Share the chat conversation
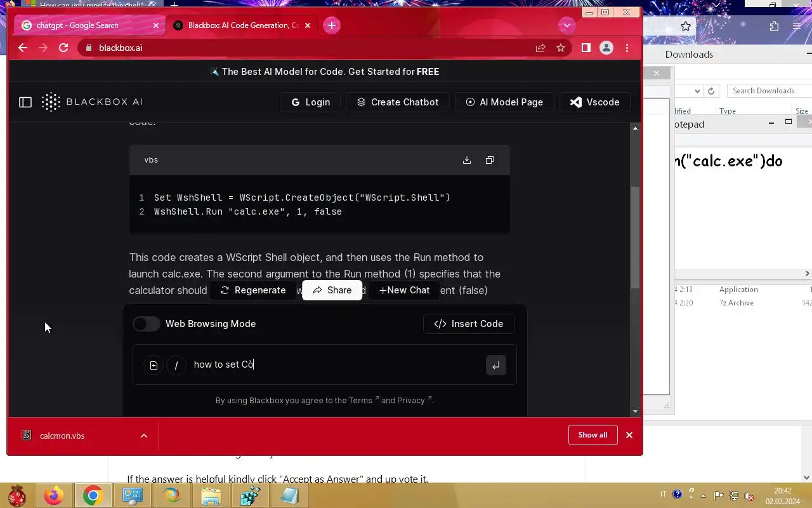This screenshot has width=812, height=508. [x=332, y=290]
